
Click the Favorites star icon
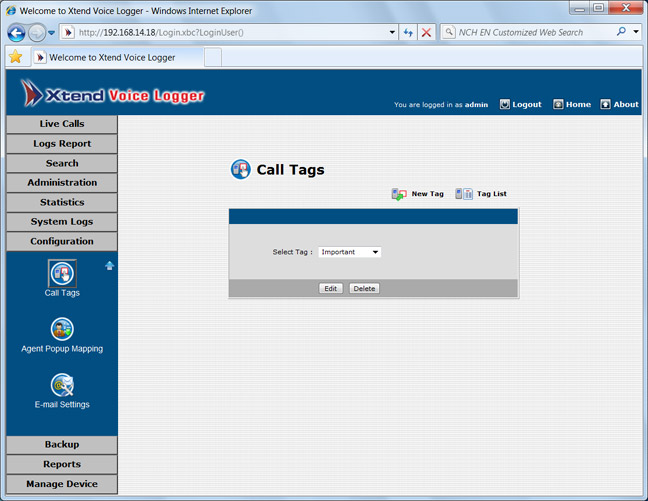[x=15, y=57]
